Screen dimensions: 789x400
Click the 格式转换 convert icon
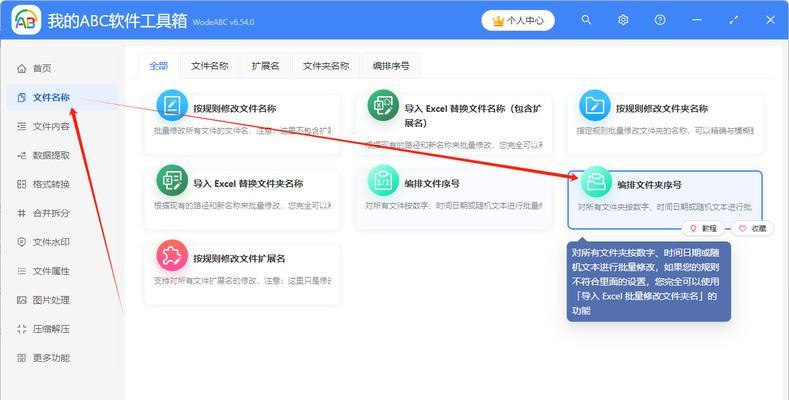click(22, 184)
